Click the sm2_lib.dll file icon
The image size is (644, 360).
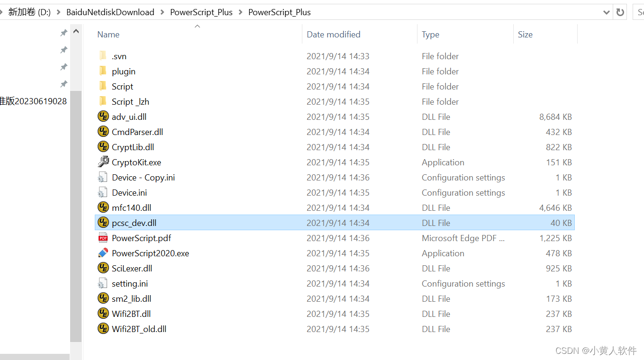coord(103,298)
